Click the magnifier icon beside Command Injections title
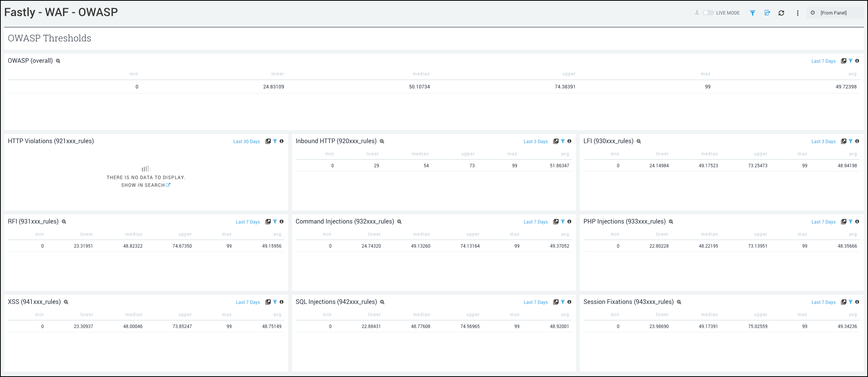The height and width of the screenshot is (377, 868). tap(399, 222)
